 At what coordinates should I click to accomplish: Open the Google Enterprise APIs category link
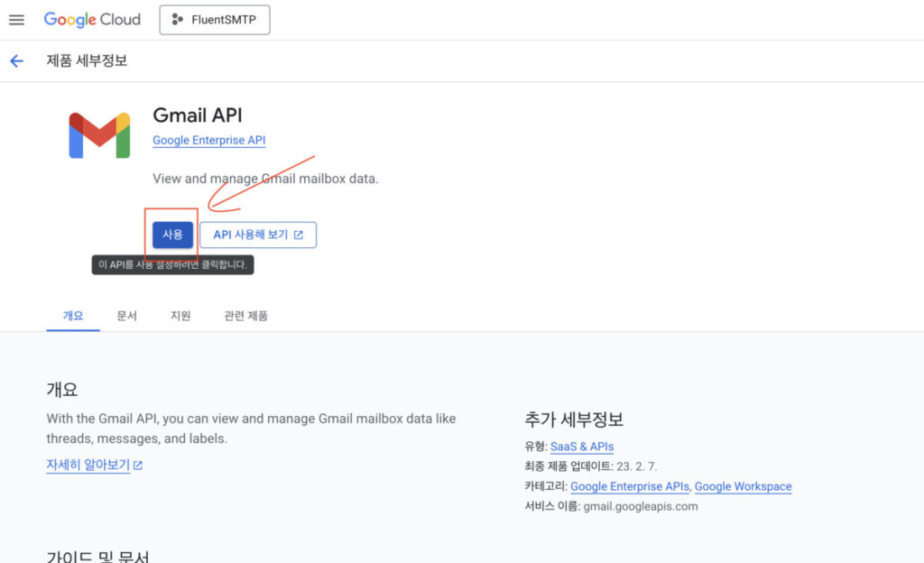[x=629, y=486]
